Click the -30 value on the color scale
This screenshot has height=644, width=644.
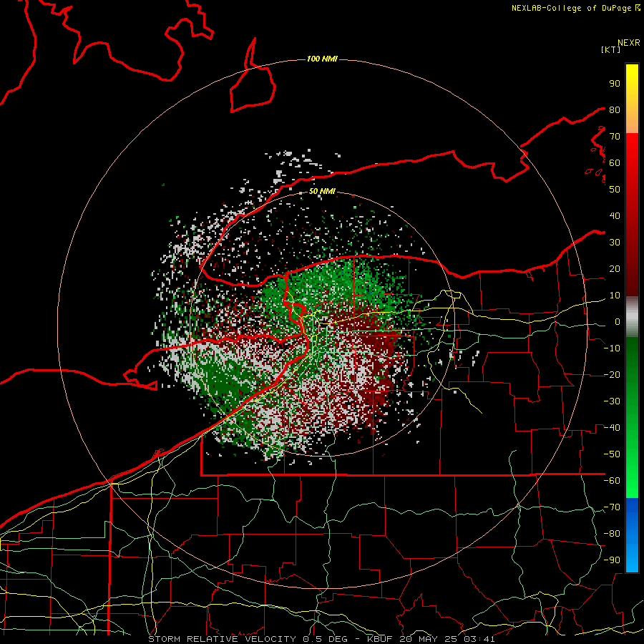(x=612, y=401)
